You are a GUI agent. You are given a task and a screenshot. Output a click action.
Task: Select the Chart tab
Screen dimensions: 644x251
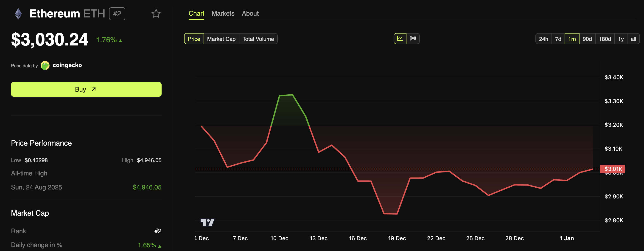tap(196, 14)
